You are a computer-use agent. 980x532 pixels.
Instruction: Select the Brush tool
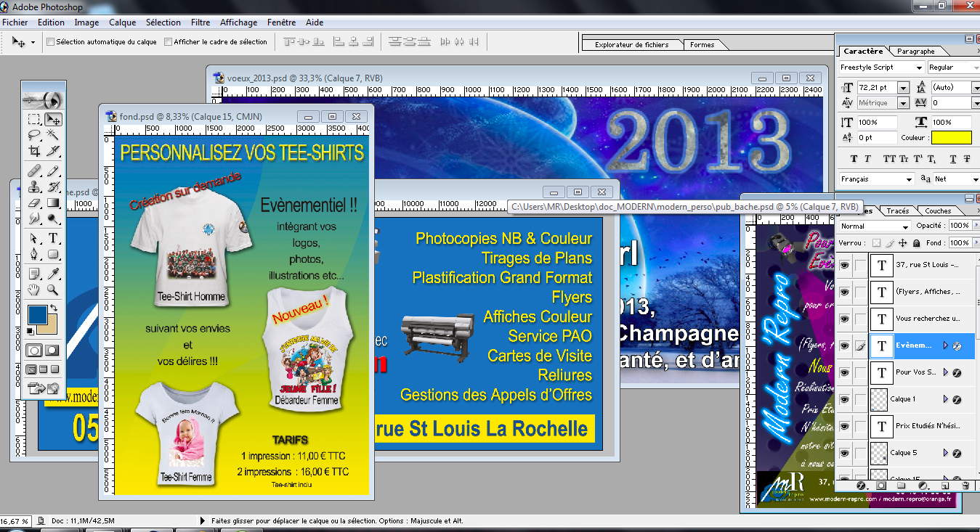[53, 171]
